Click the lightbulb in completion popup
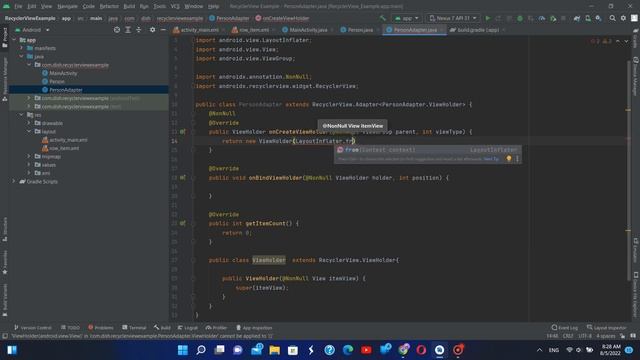 pyautogui.click(x=509, y=159)
